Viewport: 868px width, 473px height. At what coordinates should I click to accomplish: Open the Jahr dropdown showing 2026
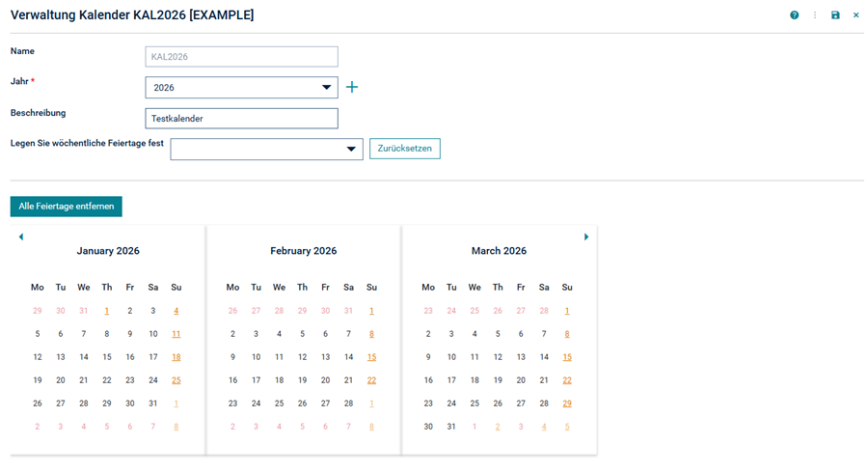coord(241,88)
